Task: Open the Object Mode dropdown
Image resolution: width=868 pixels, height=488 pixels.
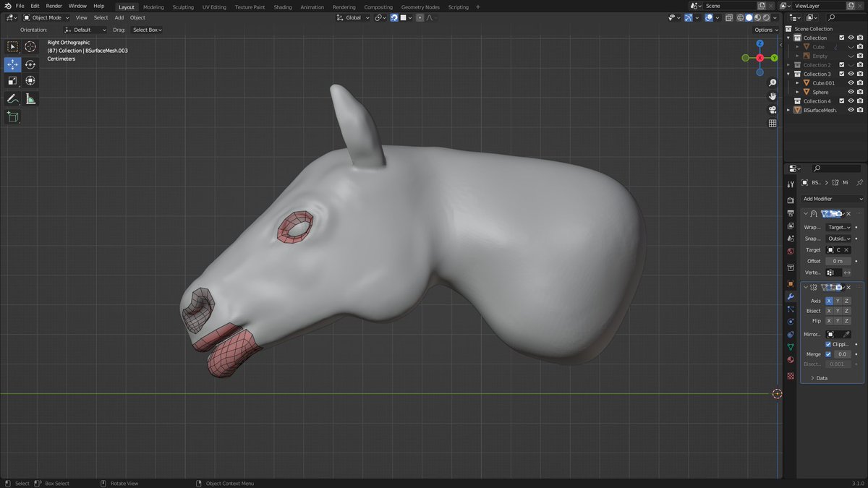Action: tap(47, 17)
